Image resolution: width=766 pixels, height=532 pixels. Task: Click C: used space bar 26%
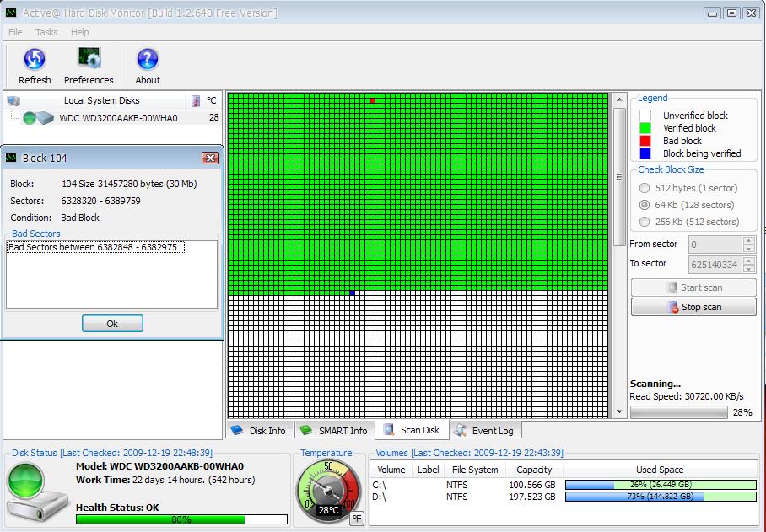(661, 485)
